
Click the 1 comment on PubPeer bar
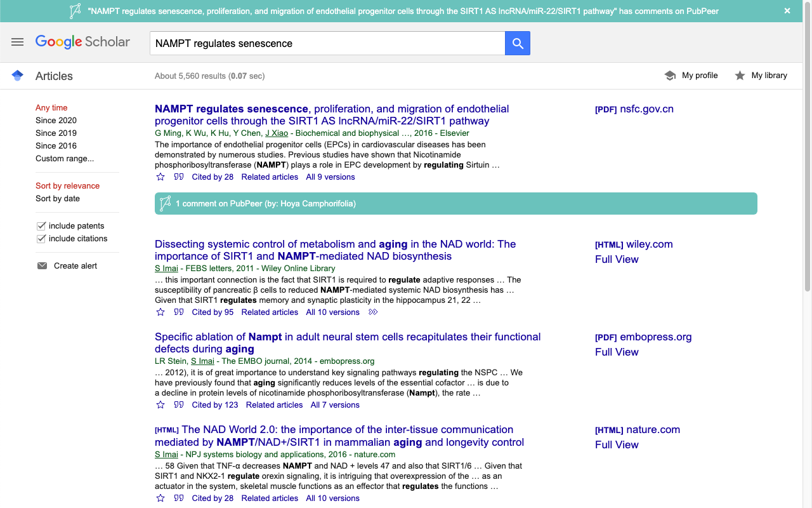(456, 204)
